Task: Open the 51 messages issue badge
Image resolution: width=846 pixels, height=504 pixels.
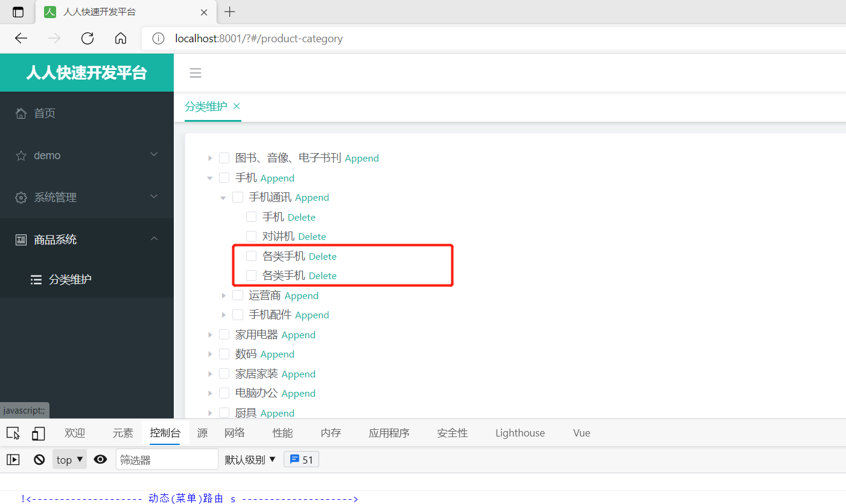Action: (x=302, y=459)
